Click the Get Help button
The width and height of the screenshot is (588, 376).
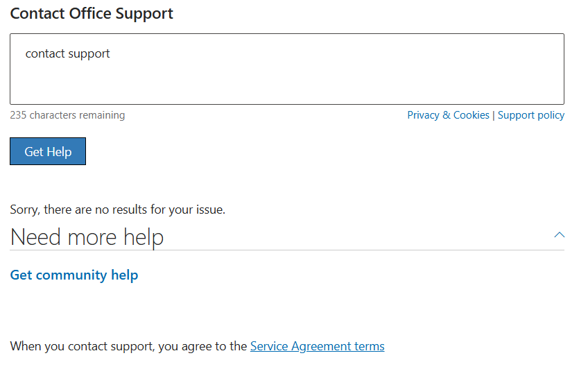(48, 152)
